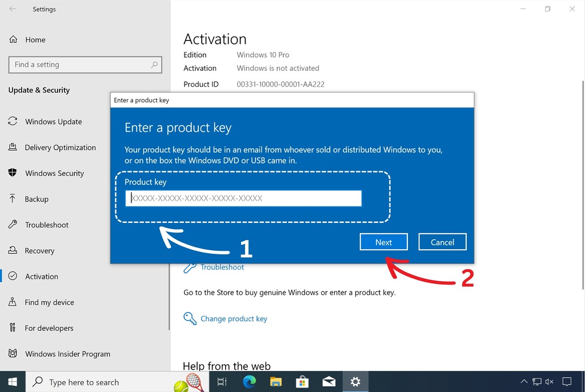Click the wrench icon beside Troubleshoot link
Viewport: 585px width, 392px height.
(x=190, y=268)
